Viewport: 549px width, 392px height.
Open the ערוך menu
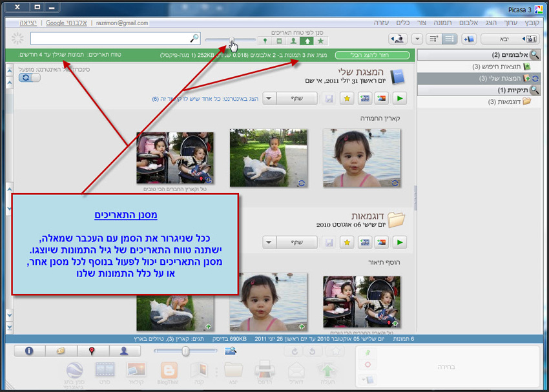510,23
